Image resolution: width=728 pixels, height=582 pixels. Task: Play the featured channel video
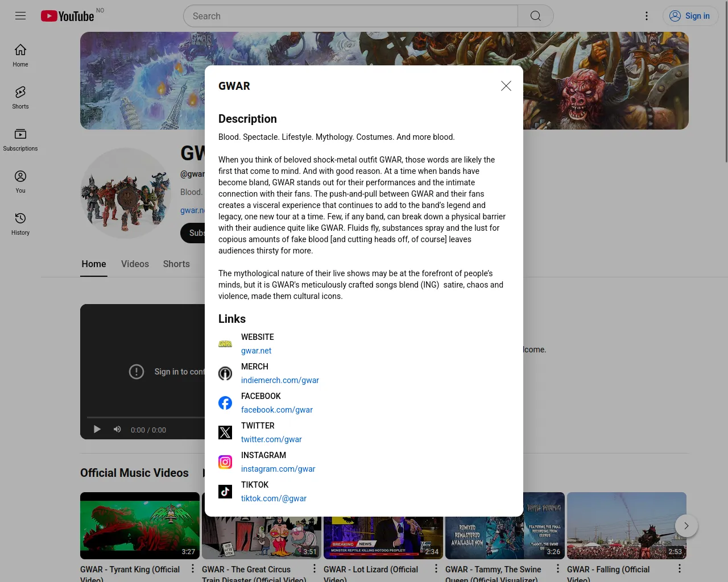coord(97,430)
